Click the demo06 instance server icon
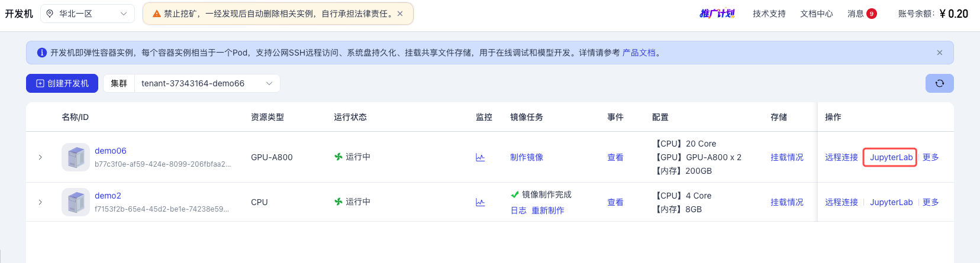Viewport: 980px width, 263px height. click(76, 157)
